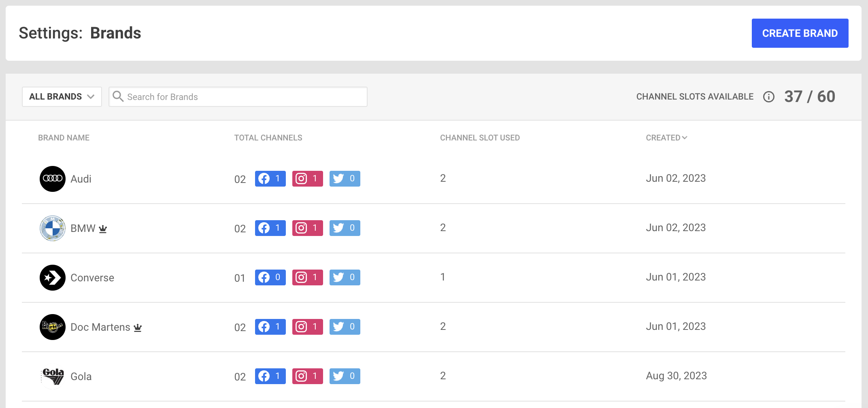Click Converse's Jun 01, 2023 date
Image resolution: width=868 pixels, height=408 pixels.
[x=676, y=277]
